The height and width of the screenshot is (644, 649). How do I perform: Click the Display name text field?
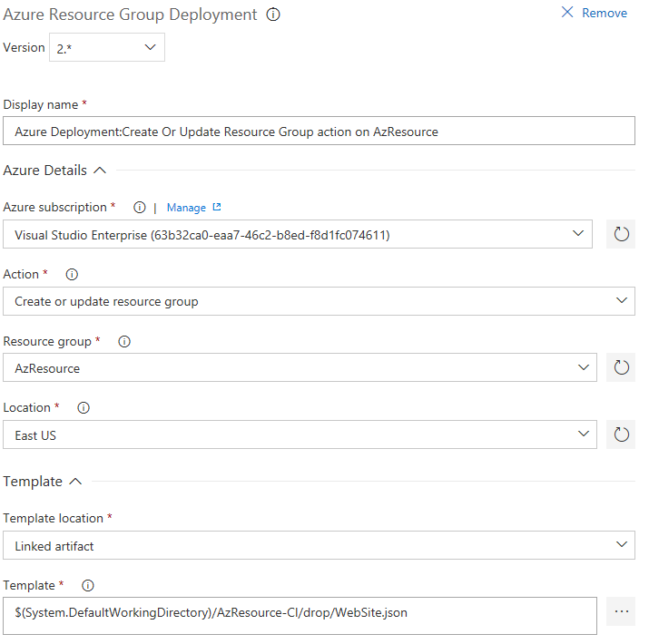319,132
